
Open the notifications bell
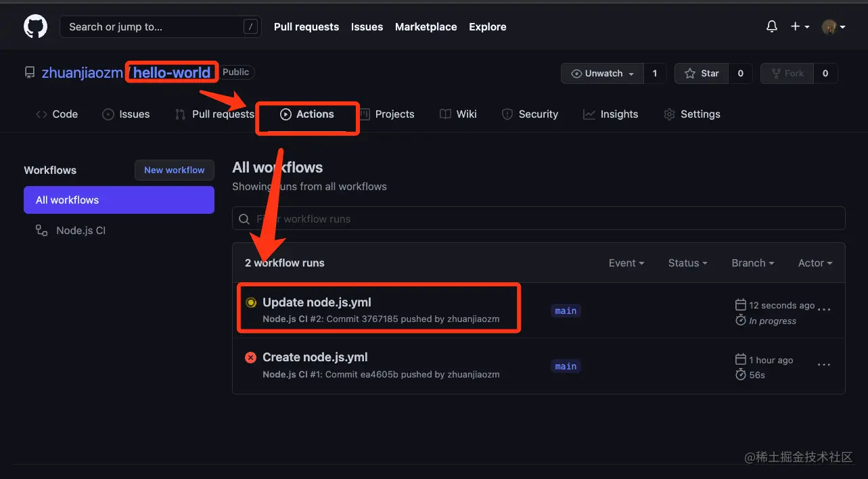tap(771, 26)
